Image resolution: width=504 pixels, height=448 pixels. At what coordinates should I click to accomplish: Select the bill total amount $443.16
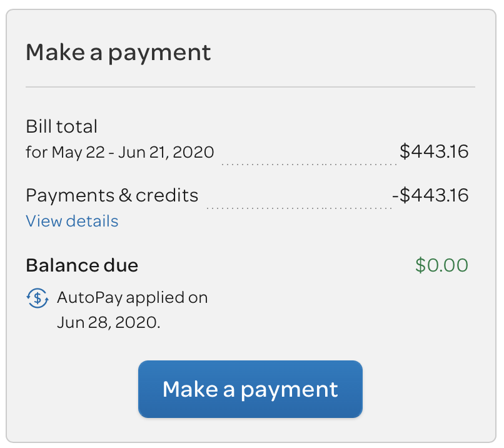[434, 151]
